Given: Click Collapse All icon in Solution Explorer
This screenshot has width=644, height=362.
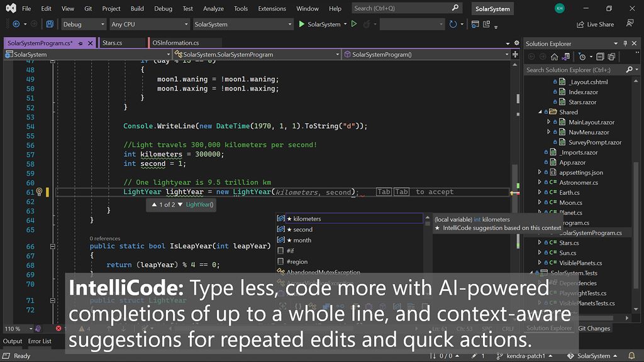Looking at the screenshot, I should click(x=600, y=57).
